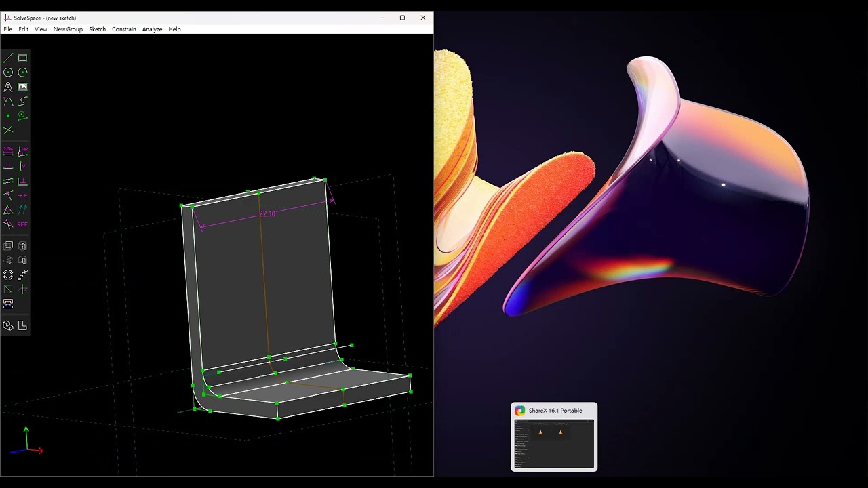The image size is (868, 488).
Task: Apply Equal Length constraint
Action: 8,210
